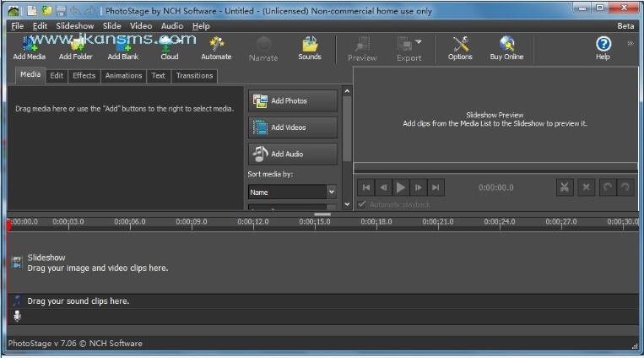The height and width of the screenshot is (358, 644).
Task: Switch to the Effects tab
Action: [84, 76]
